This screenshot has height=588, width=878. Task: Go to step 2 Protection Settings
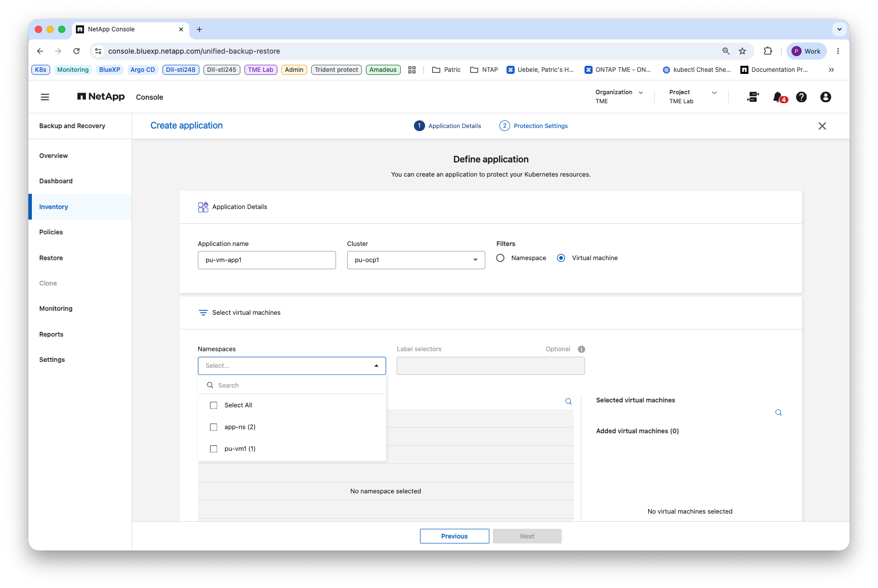533,126
